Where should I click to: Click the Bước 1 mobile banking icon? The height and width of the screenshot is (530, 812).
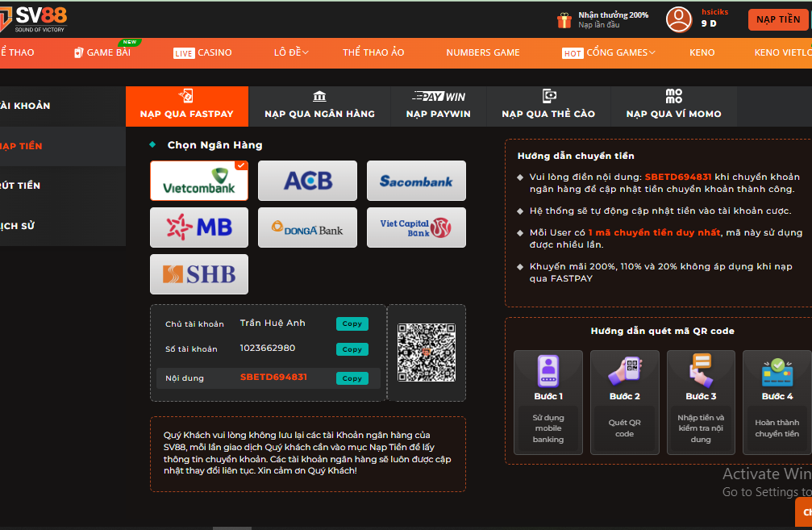548,371
